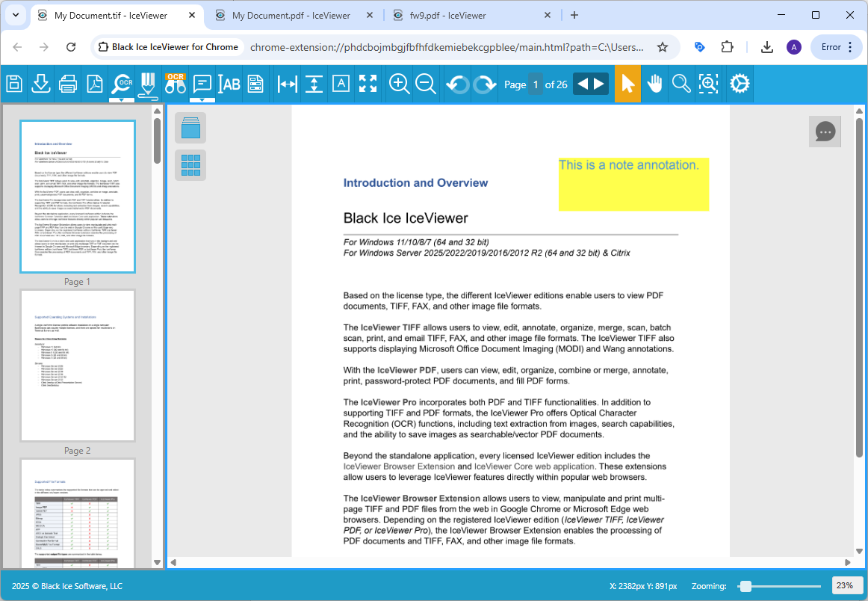The image size is (868, 601).
Task: Select the Page 2 thumbnail
Action: tap(78, 366)
